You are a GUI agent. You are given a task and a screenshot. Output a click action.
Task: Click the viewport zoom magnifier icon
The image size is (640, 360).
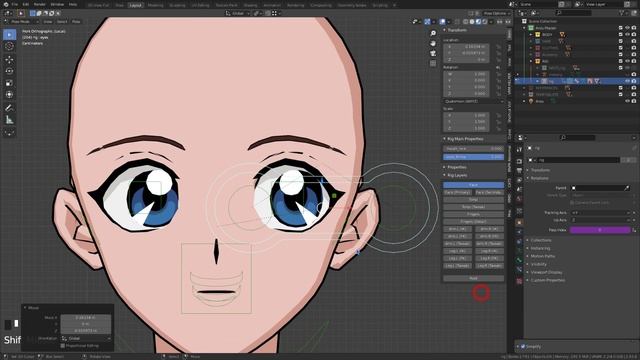pyautogui.click(x=433, y=33)
